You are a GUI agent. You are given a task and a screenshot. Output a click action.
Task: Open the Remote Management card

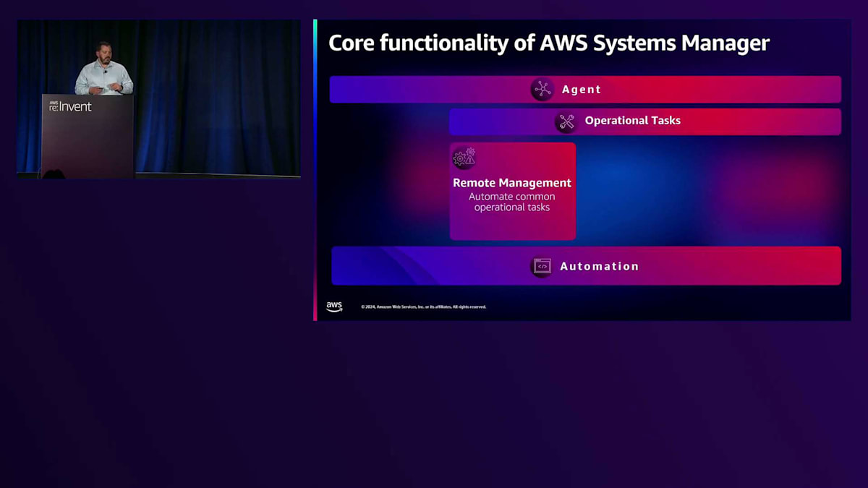click(x=513, y=191)
